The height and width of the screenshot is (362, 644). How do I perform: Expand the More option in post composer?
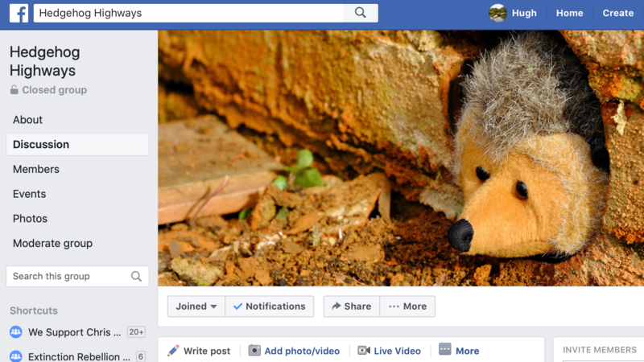(459, 351)
